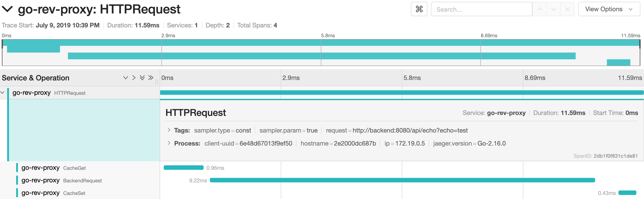Screen dimensions: 644x199
Task: Click the Trace Start date text
Action: pos(51,25)
